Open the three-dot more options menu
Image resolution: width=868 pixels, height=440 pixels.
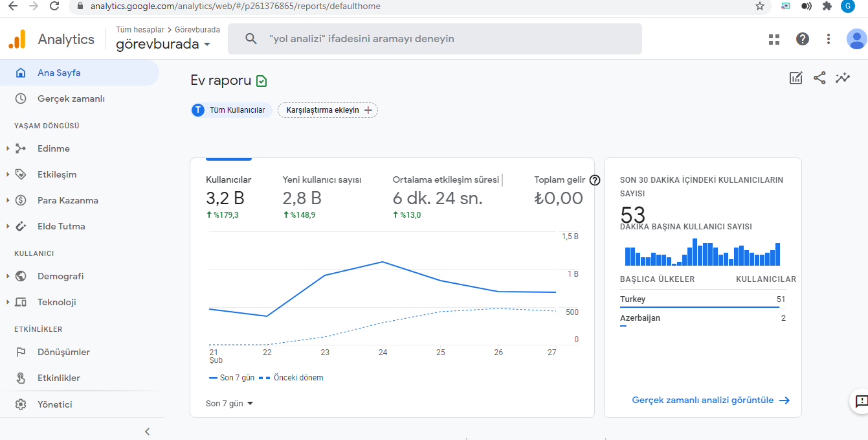click(829, 39)
